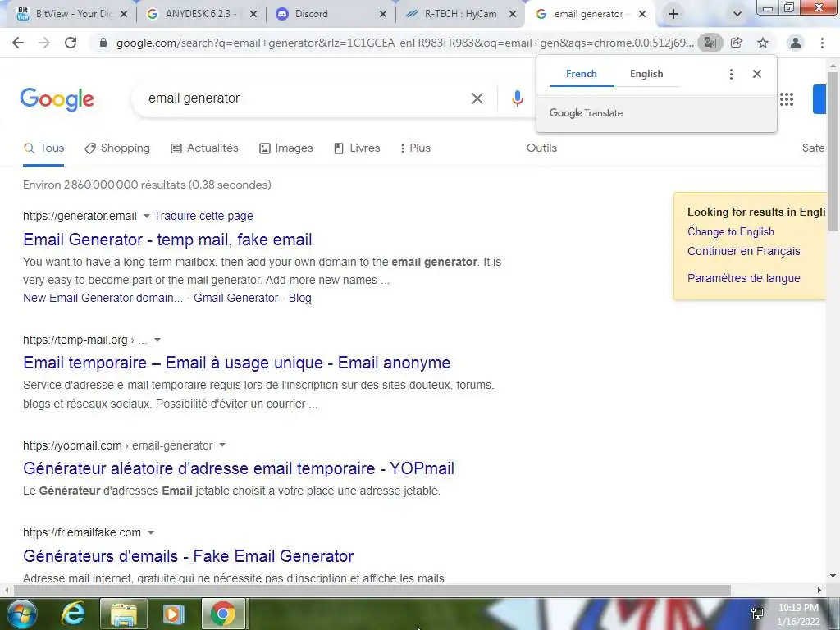
Task: Open Email temporaire result link
Action: click(237, 363)
